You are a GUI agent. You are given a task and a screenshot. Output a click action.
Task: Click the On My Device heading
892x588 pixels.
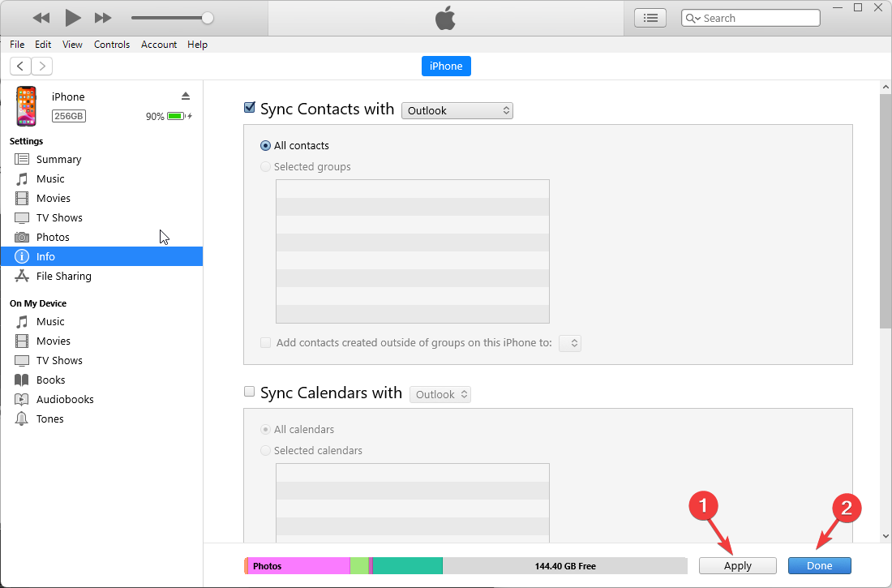point(38,303)
